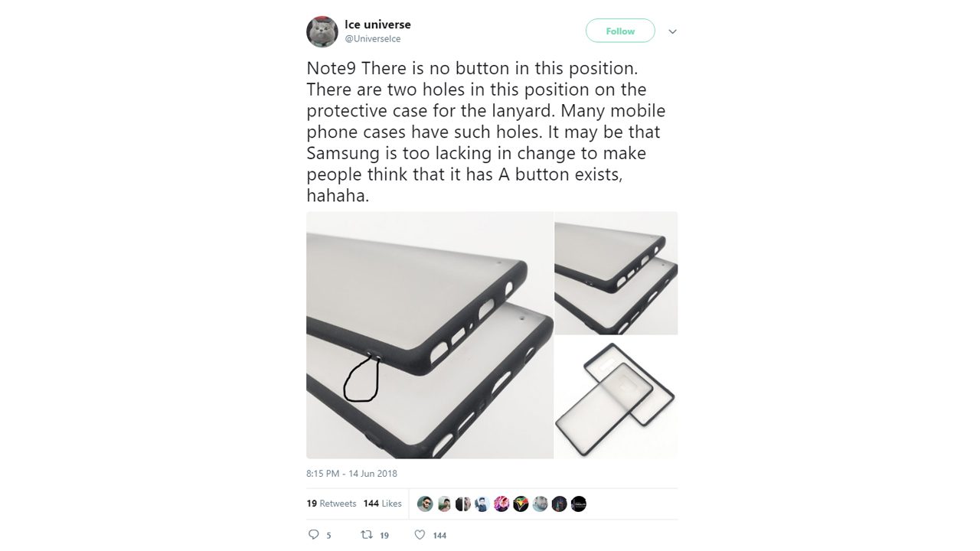
Task: Click the reply speech bubble icon
Action: coord(313,535)
